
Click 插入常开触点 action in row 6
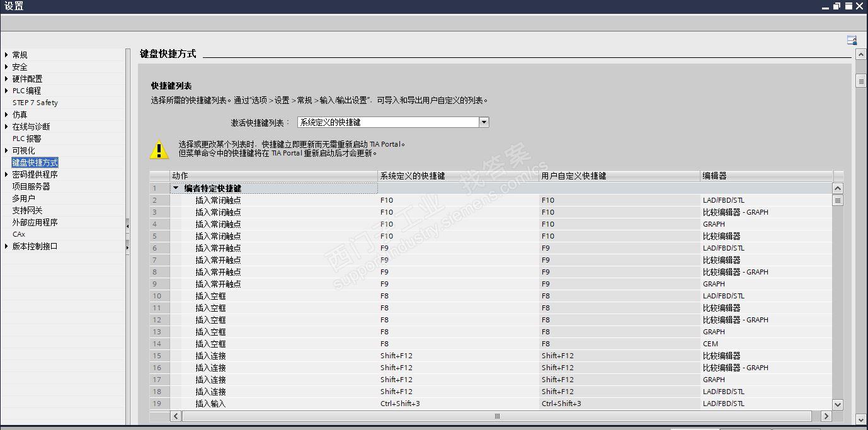[x=218, y=248]
